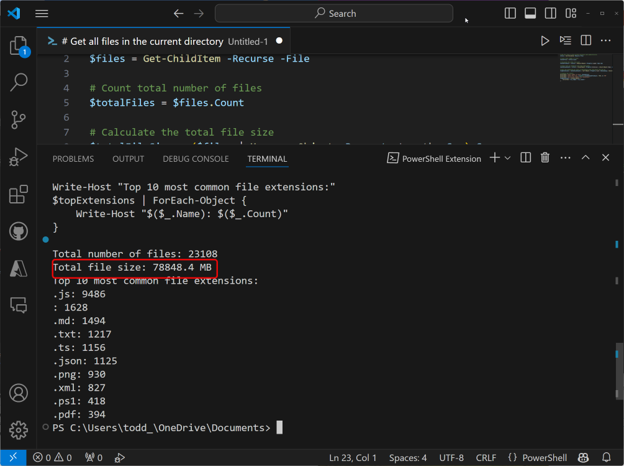Click the '.json: 1125' output line

(85, 361)
